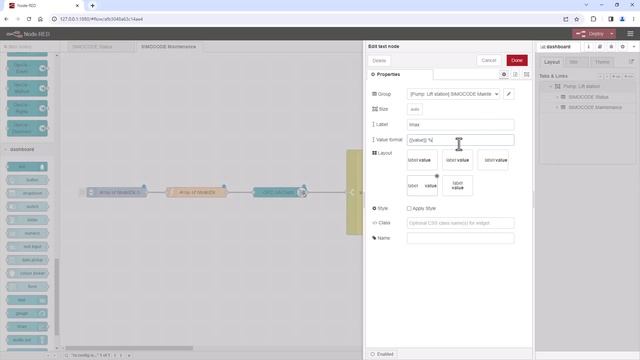Click the Delete button in edit panel

(x=379, y=60)
